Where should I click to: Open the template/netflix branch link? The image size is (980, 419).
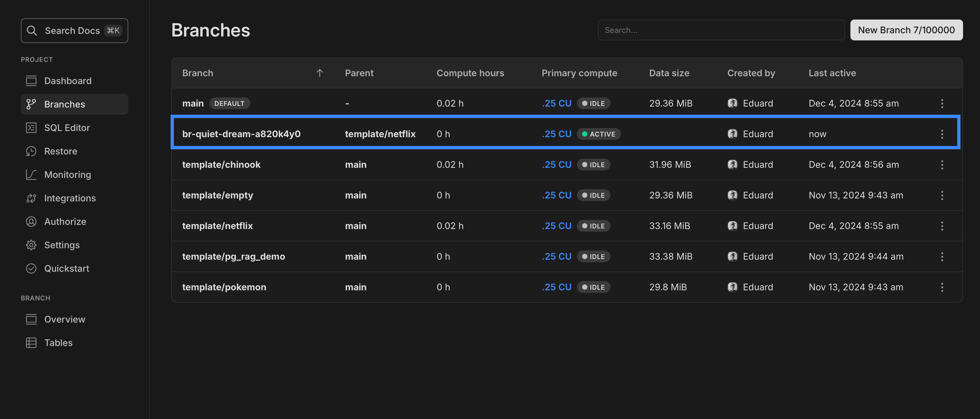217,226
